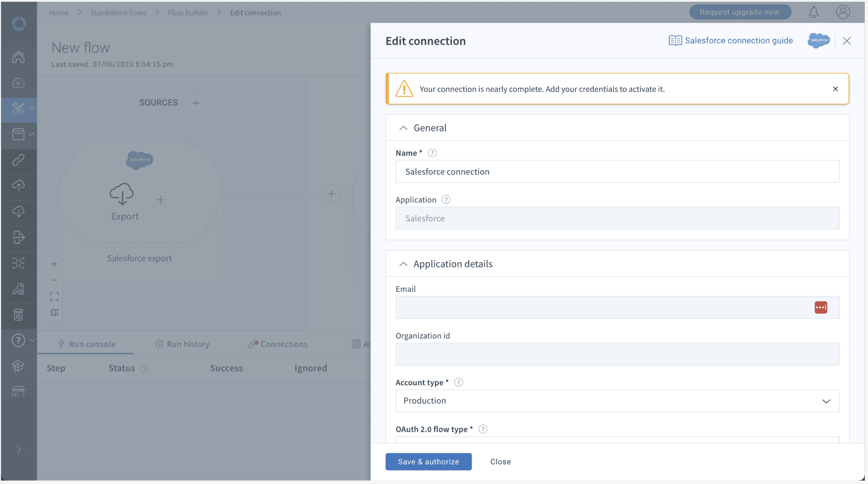868x484 pixels.
Task: Open the Dashboard gauge icon in sidebar
Action: [19, 83]
